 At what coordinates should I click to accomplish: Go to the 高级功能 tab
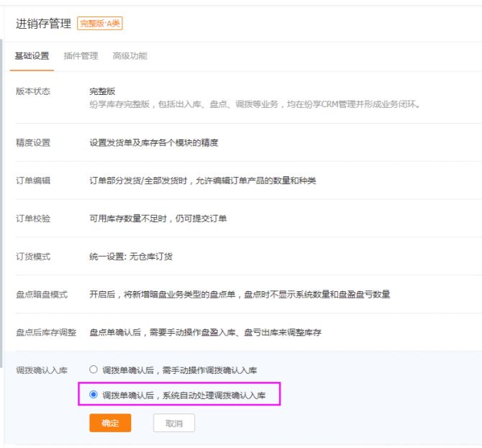pyautogui.click(x=129, y=56)
